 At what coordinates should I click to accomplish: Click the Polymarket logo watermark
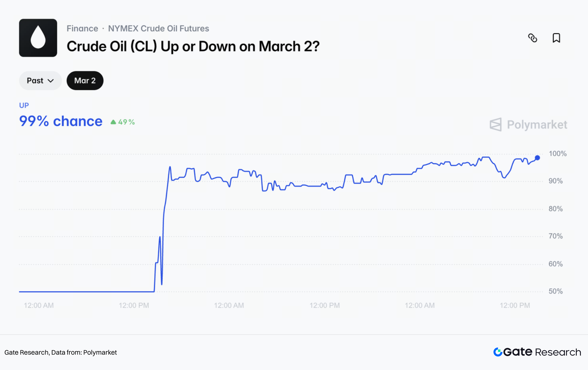click(x=528, y=125)
